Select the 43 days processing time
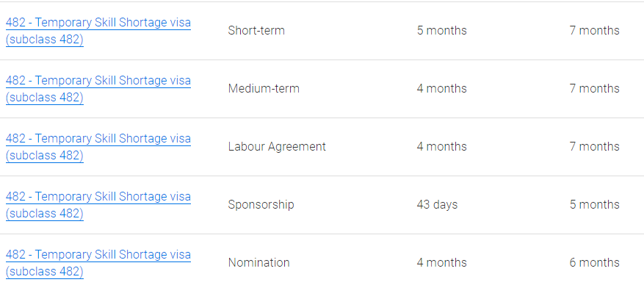This screenshot has height=285, width=644. (437, 204)
